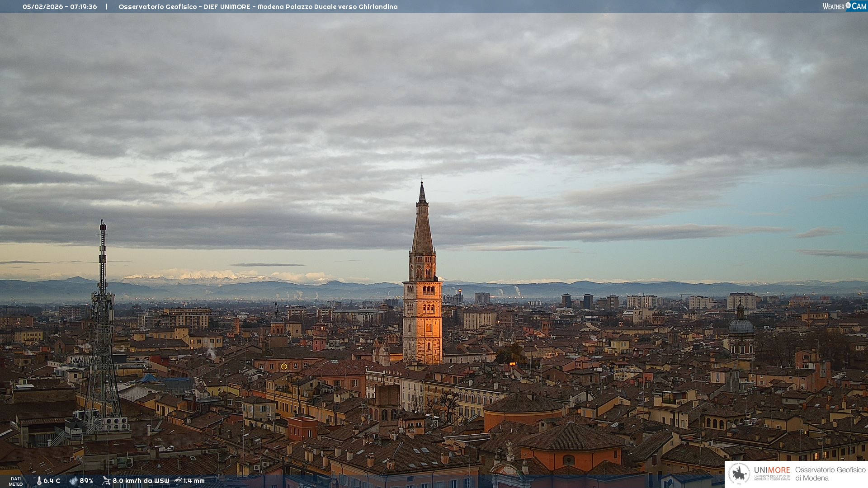Click the WeatherCAM logo

pyautogui.click(x=844, y=6)
